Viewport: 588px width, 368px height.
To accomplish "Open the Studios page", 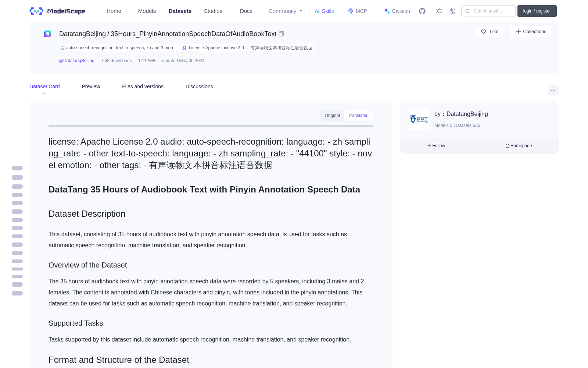I will point(213,11).
